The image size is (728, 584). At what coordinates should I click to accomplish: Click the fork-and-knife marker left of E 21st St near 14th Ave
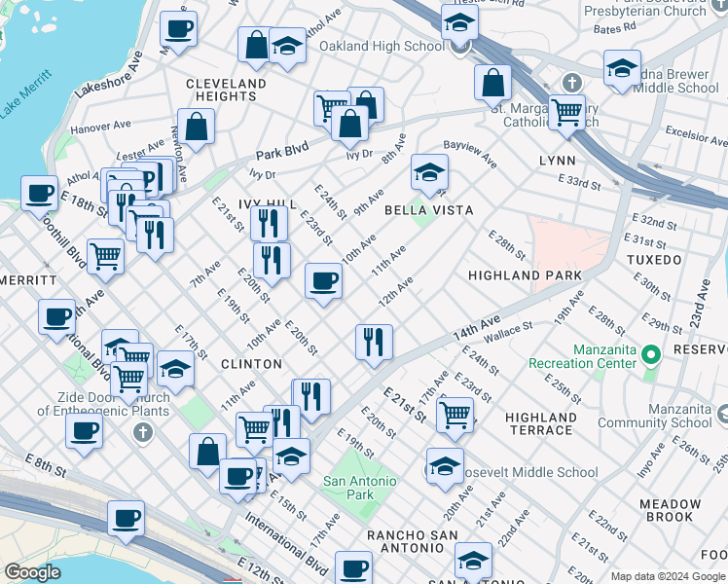click(311, 399)
